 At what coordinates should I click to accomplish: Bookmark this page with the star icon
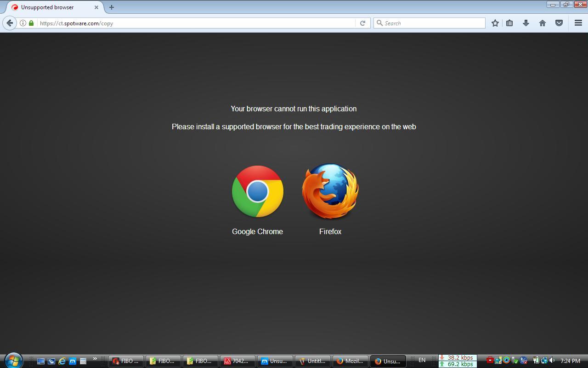pyautogui.click(x=495, y=23)
